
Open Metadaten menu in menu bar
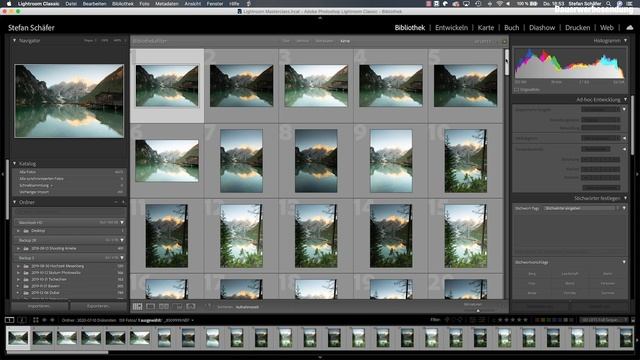167,4
